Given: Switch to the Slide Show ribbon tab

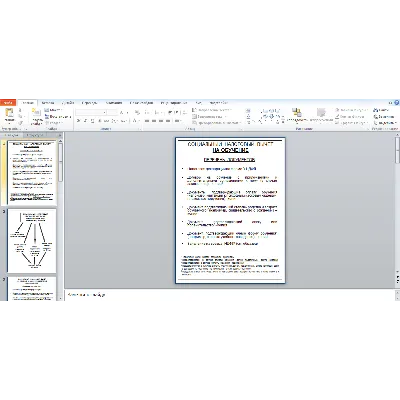Looking at the screenshot, I should (x=141, y=103).
